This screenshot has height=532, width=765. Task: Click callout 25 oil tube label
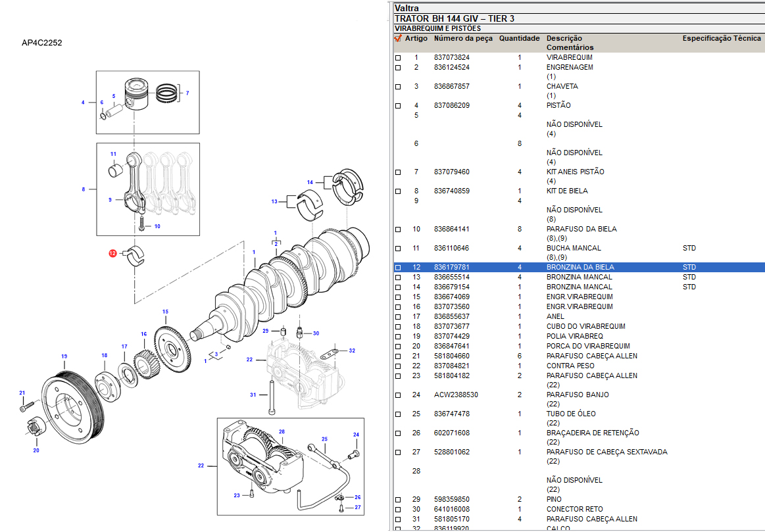[x=324, y=439]
